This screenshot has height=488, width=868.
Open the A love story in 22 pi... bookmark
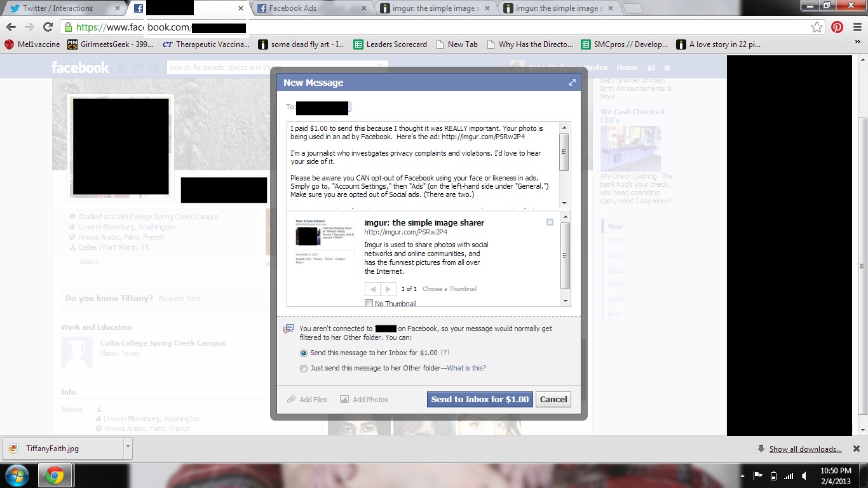tap(718, 44)
